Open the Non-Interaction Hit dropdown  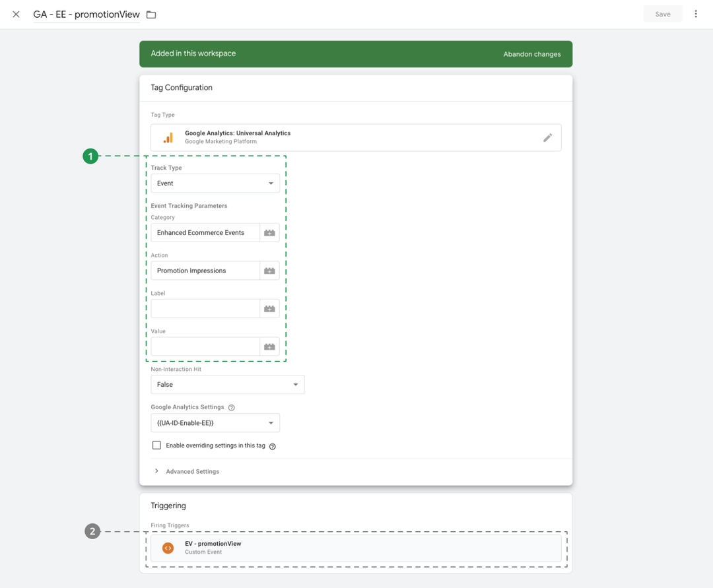point(227,385)
